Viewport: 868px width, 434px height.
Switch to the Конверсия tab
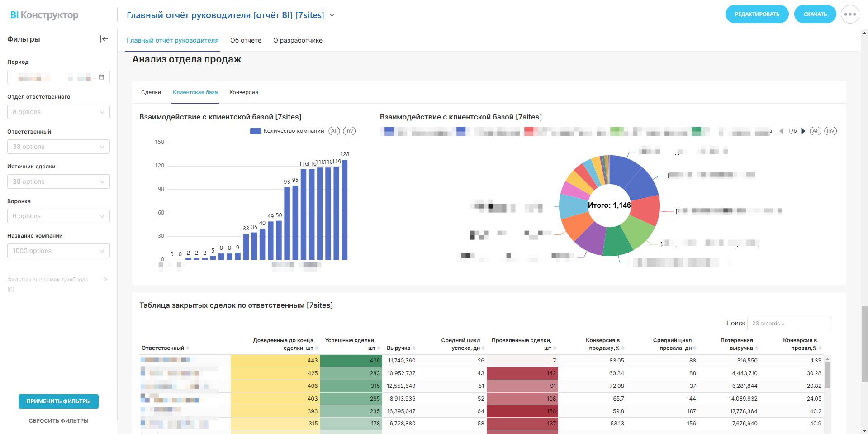(243, 92)
